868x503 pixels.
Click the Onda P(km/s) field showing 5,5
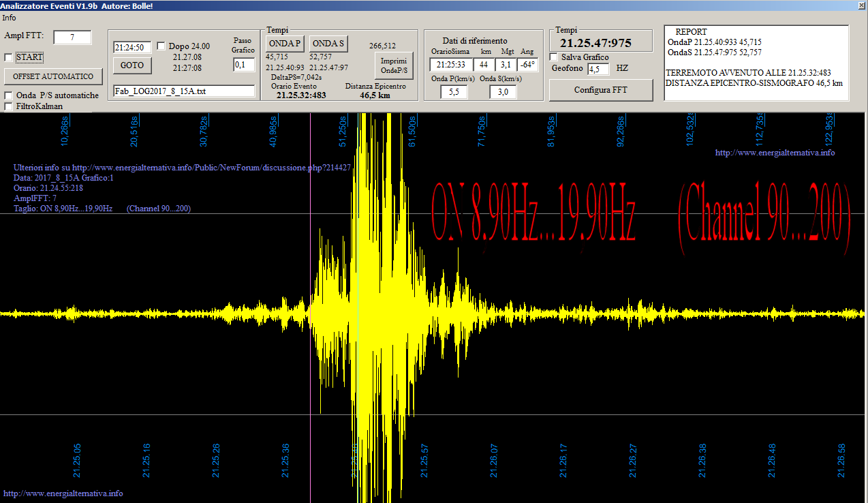tap(454, 92)
